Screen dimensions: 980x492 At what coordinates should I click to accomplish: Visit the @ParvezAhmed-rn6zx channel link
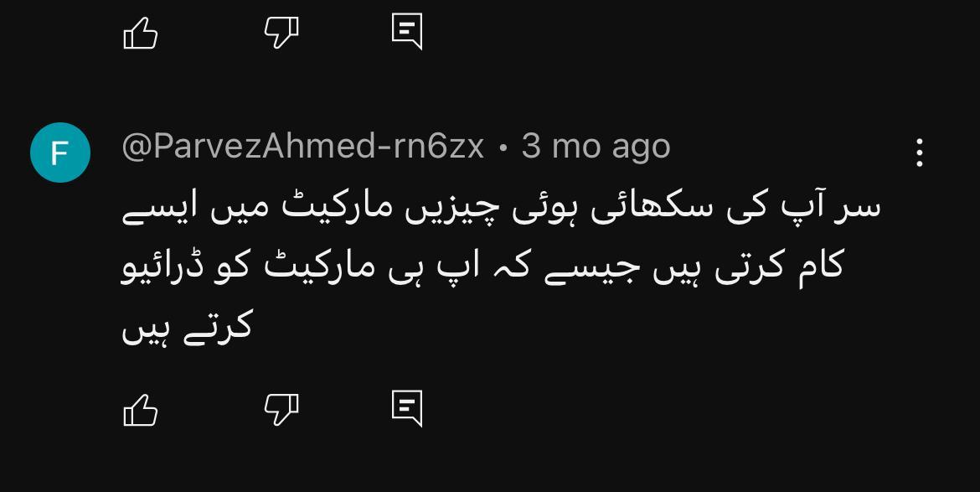(x=303, y=147)
